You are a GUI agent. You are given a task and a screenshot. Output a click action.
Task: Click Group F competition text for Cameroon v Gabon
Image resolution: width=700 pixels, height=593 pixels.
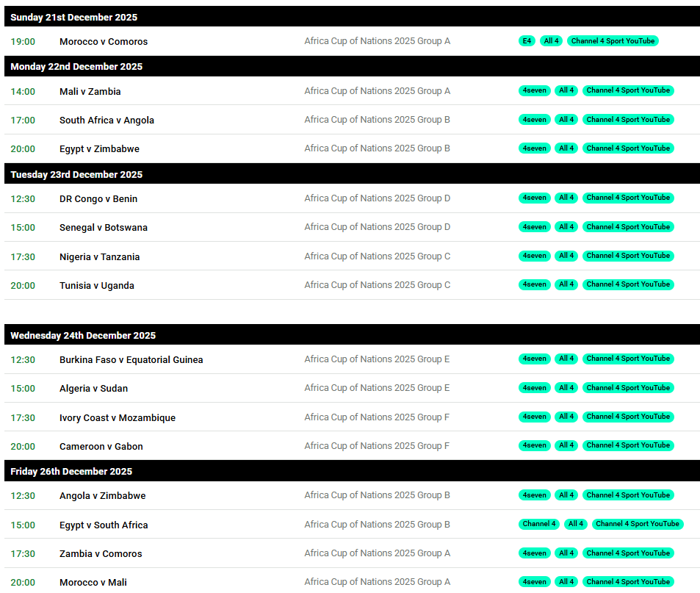tap(377, 445)
